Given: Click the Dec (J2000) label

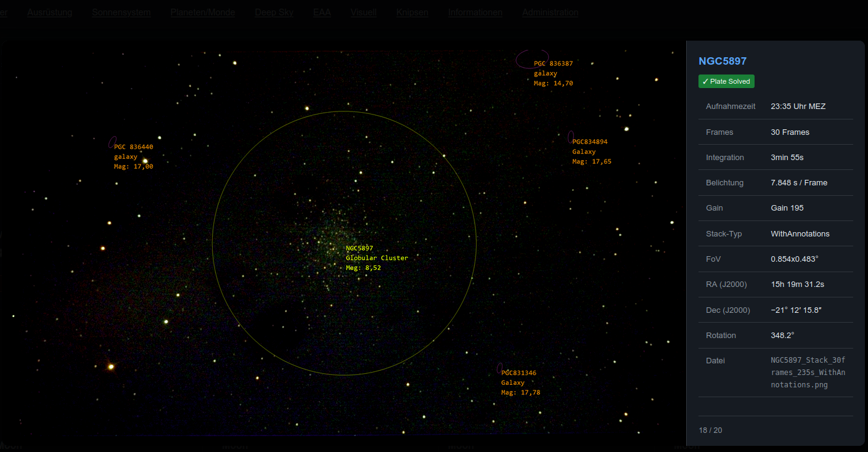Looking at the screenshot, I should pos(728,310).
